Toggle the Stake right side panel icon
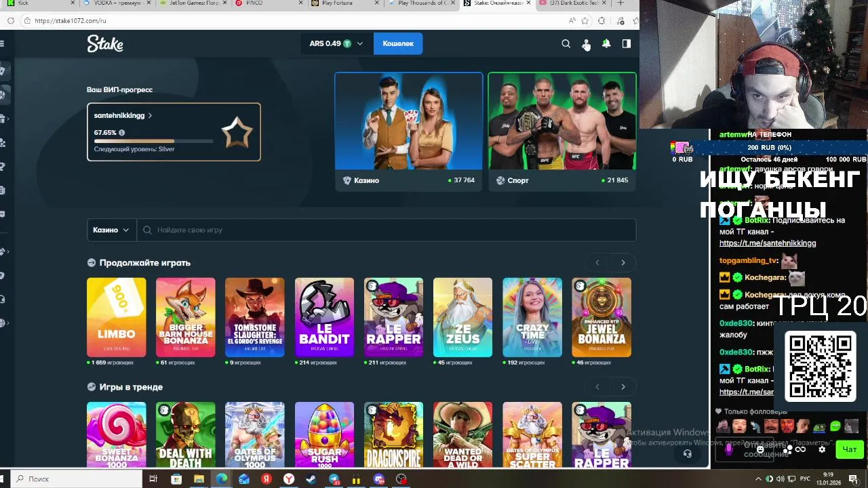The height and width of the screenshot is (488, 868). tap(627, 43)
